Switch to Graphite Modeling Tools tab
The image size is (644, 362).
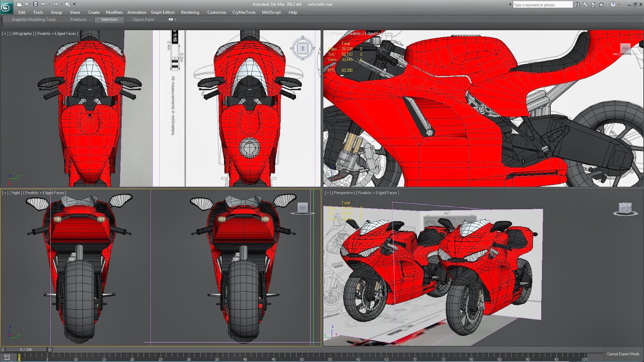pos(34,19)
